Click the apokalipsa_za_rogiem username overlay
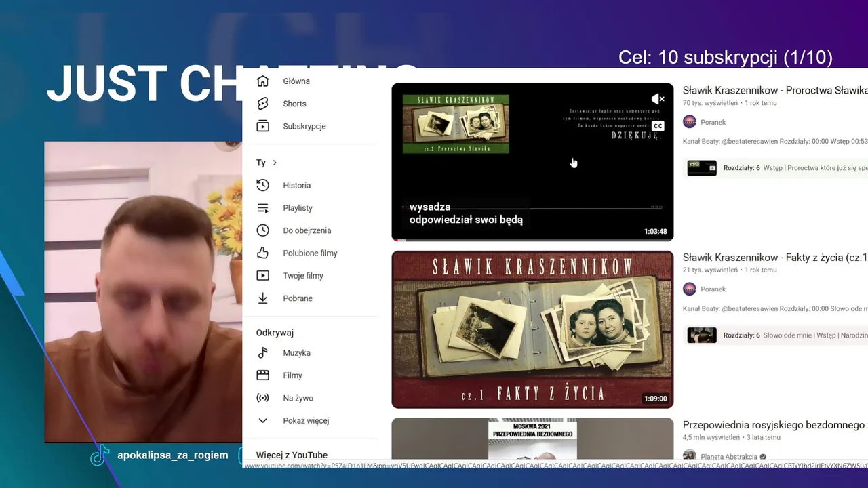This screenshot has height=488, width=868. 172,455
